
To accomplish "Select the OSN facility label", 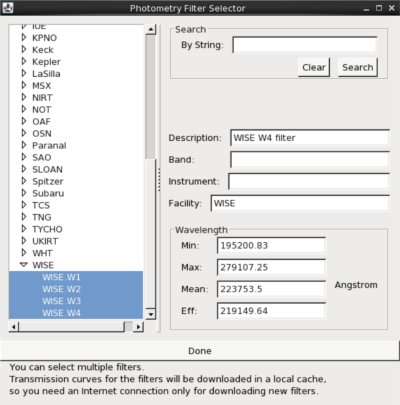I will (x=42, y=133).
